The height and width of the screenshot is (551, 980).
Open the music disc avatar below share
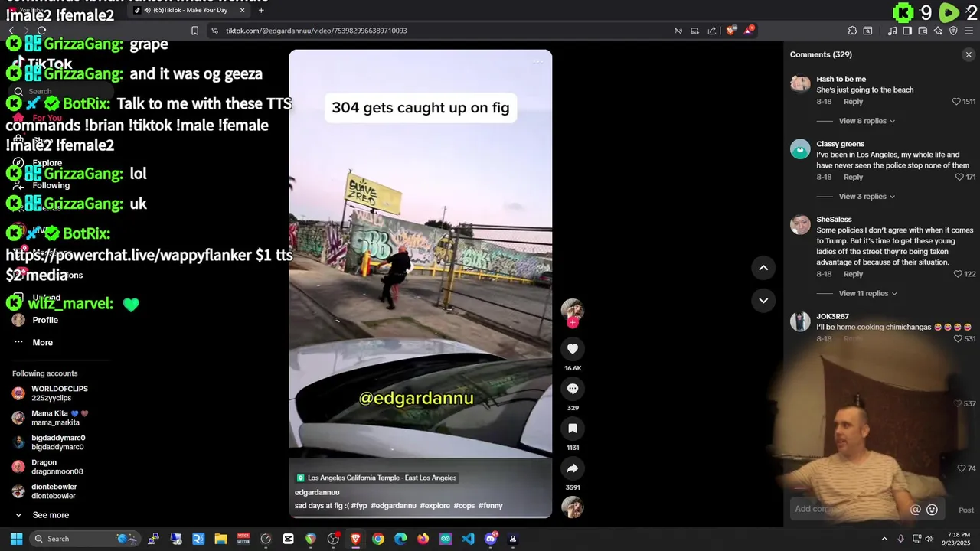(572, 507)
